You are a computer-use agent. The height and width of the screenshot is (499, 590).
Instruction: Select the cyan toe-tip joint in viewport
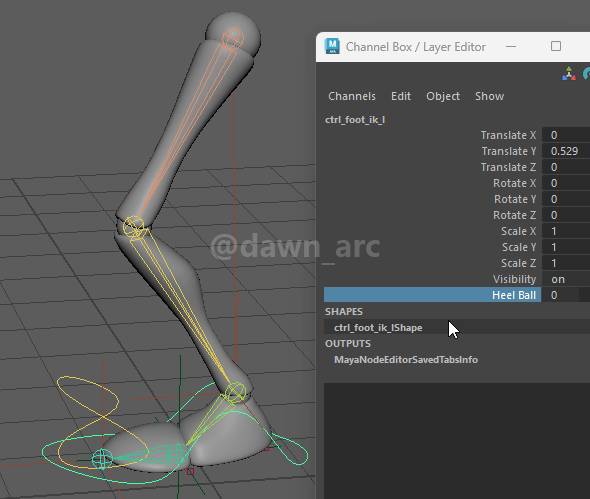coord(102,459)
